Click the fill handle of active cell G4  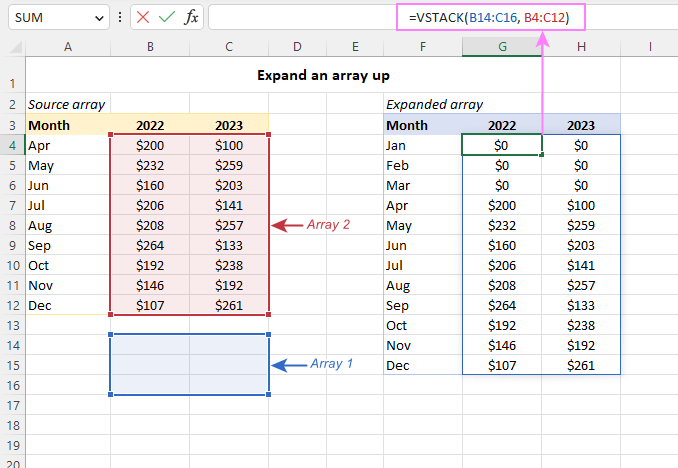542,155
